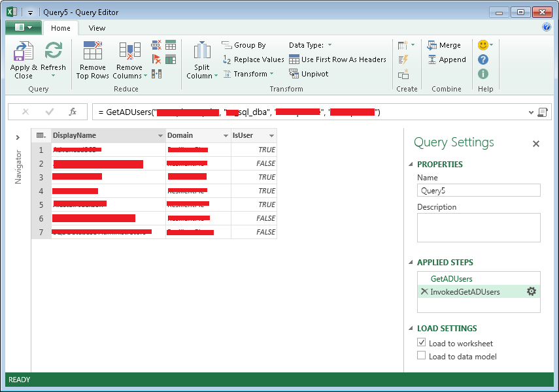Click the Split Column icon
This screenshot has width=559, height=392.
(x=202, y=52)
